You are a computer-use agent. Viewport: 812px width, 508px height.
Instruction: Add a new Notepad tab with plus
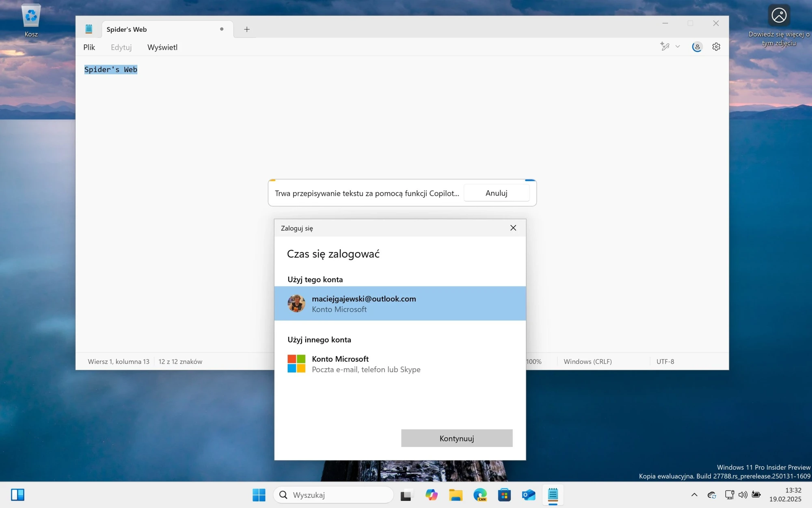coord(246,29)
